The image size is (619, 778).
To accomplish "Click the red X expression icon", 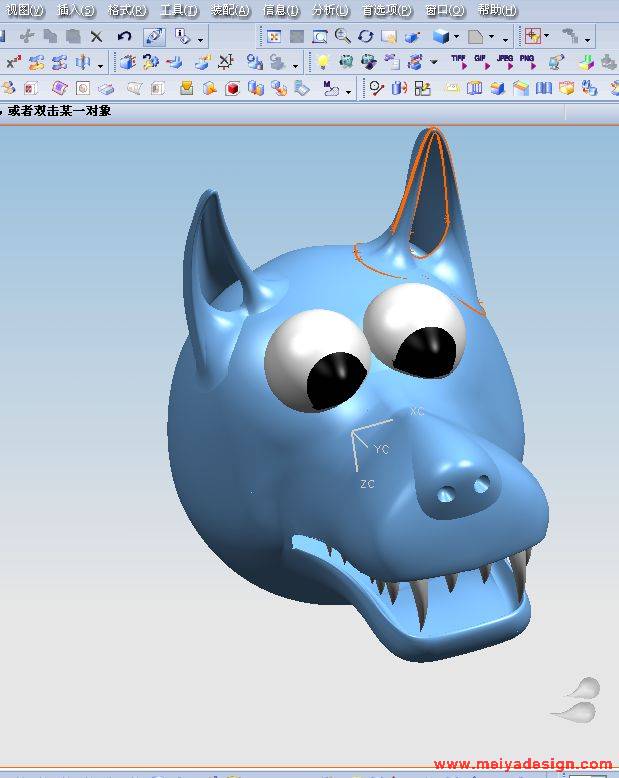I will click(13, 62).
